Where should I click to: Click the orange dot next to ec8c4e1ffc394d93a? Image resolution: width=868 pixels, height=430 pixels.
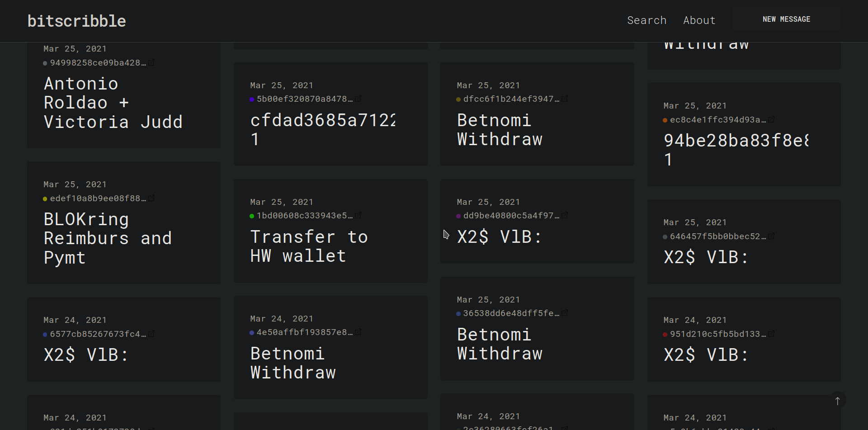pyautogui.click(x=665, y=120)
